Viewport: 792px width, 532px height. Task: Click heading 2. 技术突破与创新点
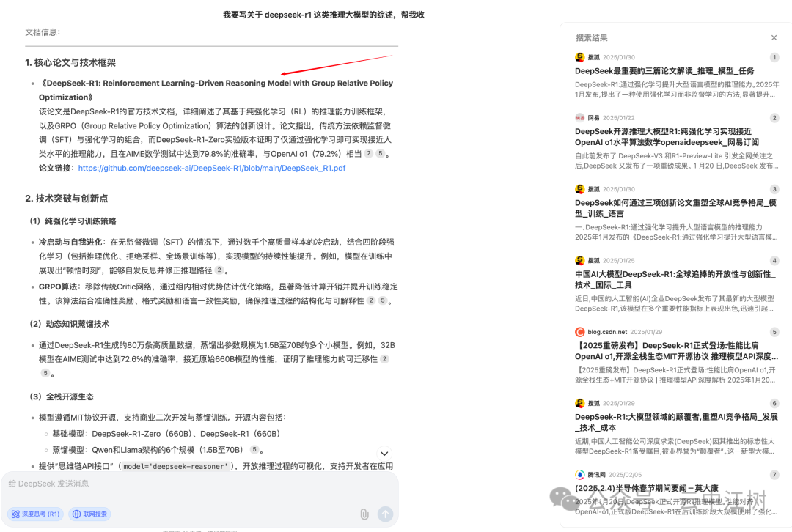[67, 199]
